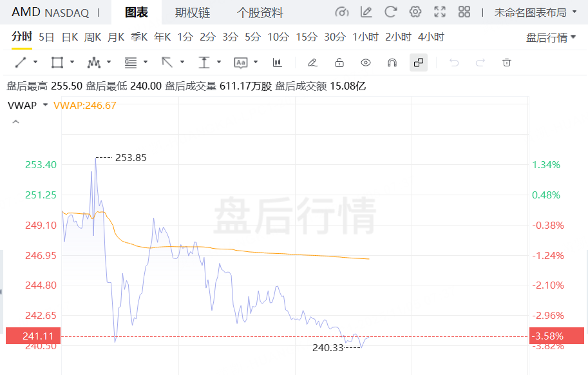This screenshot has width=588, height=375.
Task: Click the trash icon to delete drawings
Action: pos(507,63)
